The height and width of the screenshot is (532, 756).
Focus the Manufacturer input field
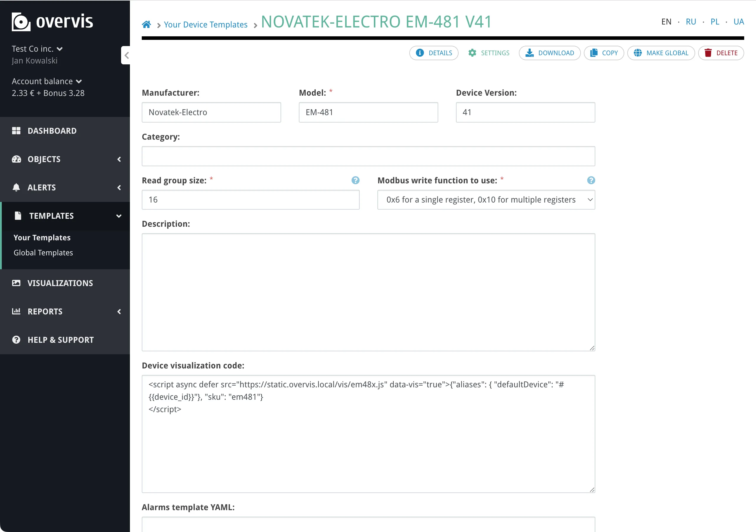tap(211, 112)
